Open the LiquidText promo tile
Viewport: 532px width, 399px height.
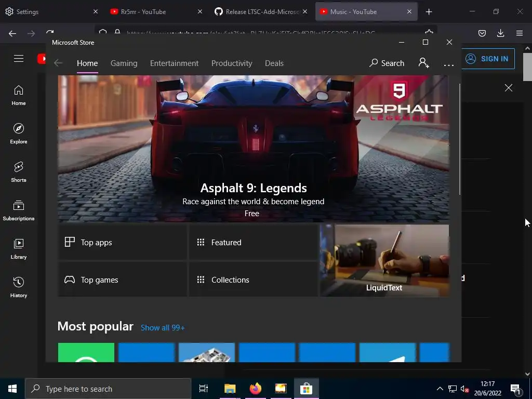[384, 261]
